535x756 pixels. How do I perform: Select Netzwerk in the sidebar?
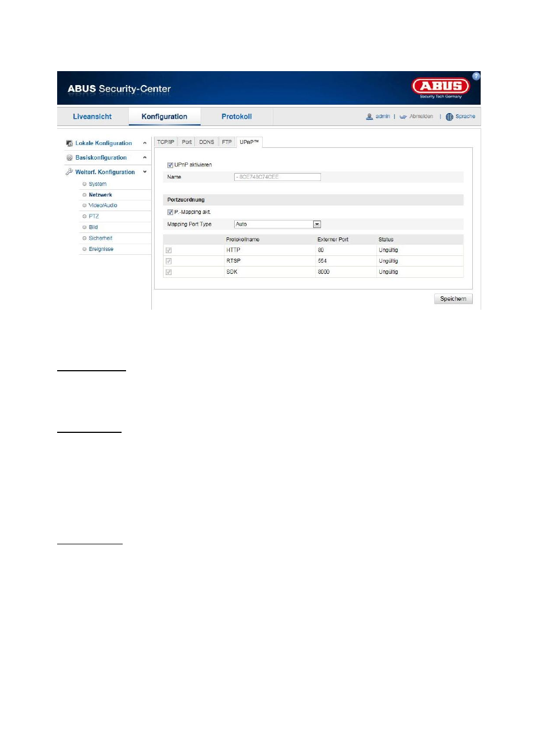click(100, 195)
